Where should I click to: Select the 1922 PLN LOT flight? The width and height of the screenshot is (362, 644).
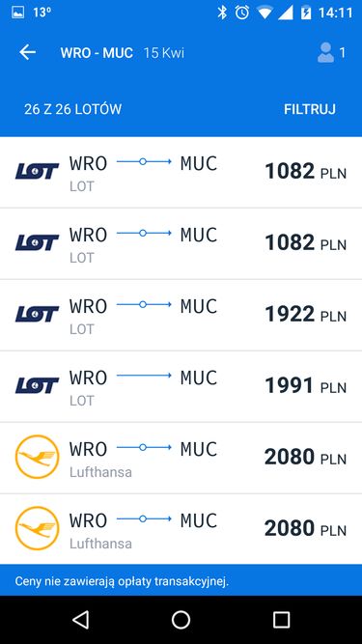(x=181, y=316)
